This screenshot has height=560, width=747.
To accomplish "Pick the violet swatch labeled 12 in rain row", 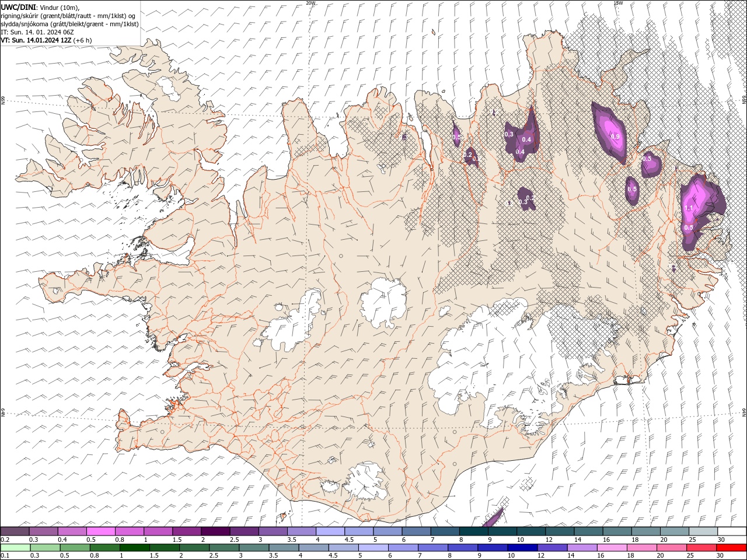I will [552, 548].
